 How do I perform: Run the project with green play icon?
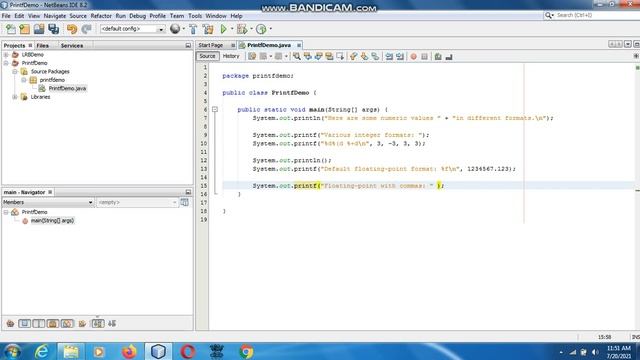click(x=223, y=29)
